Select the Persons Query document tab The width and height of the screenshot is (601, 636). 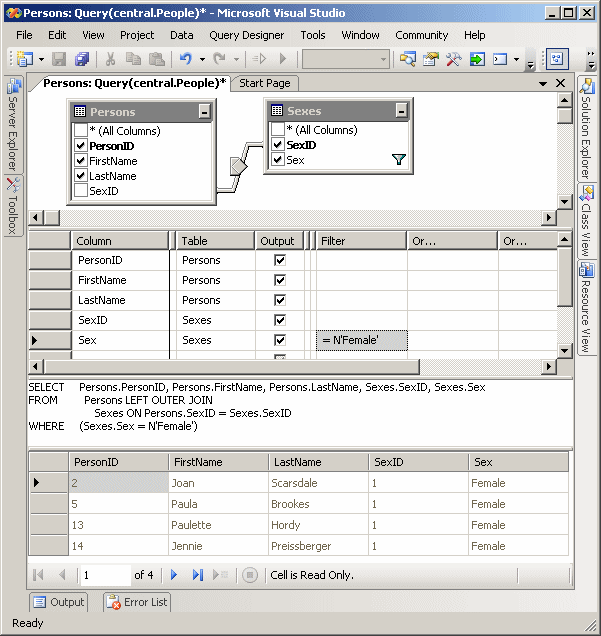click(134, 83)
